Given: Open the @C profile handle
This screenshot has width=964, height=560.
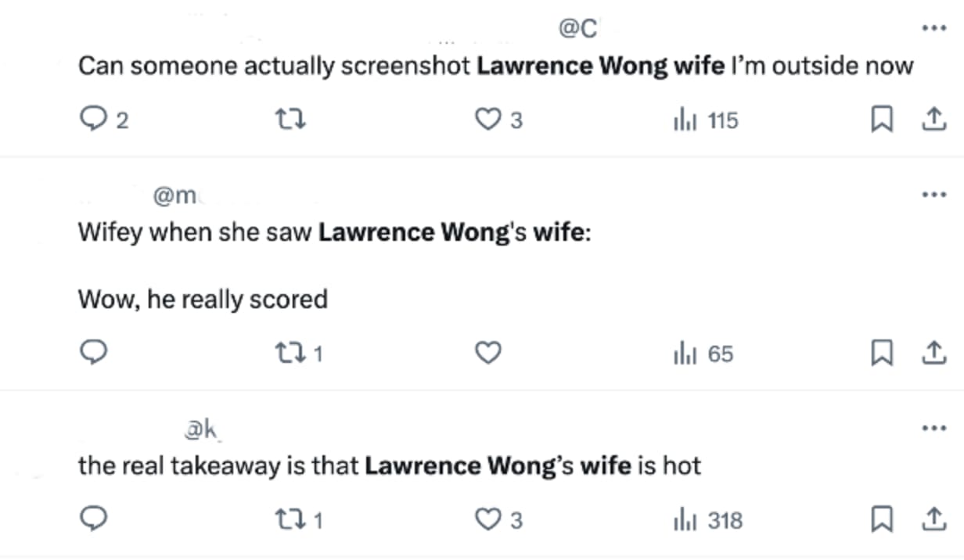Looking at the screenshot, I should 577,28.
